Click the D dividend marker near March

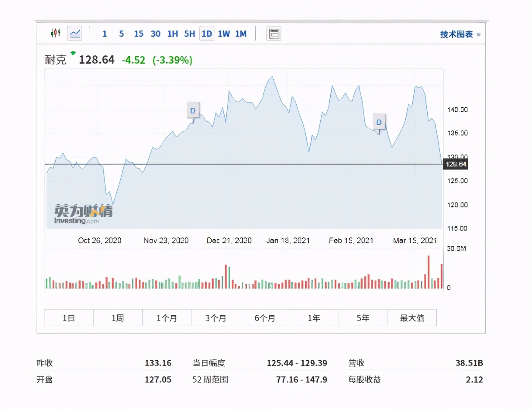click(x=379, y=122)
